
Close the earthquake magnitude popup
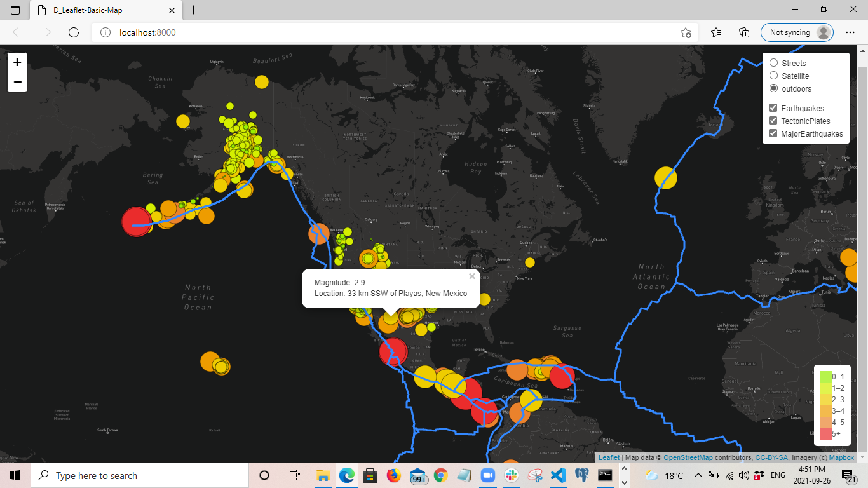click(x=472, y=276)
